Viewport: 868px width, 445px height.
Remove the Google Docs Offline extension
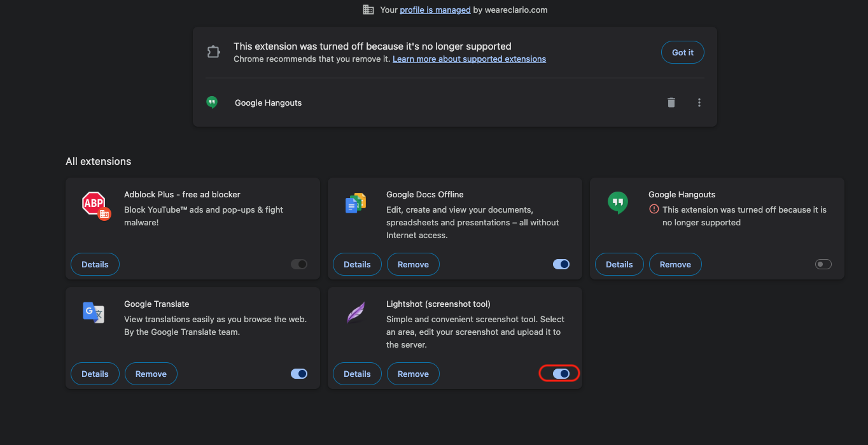tap(413, 264)
